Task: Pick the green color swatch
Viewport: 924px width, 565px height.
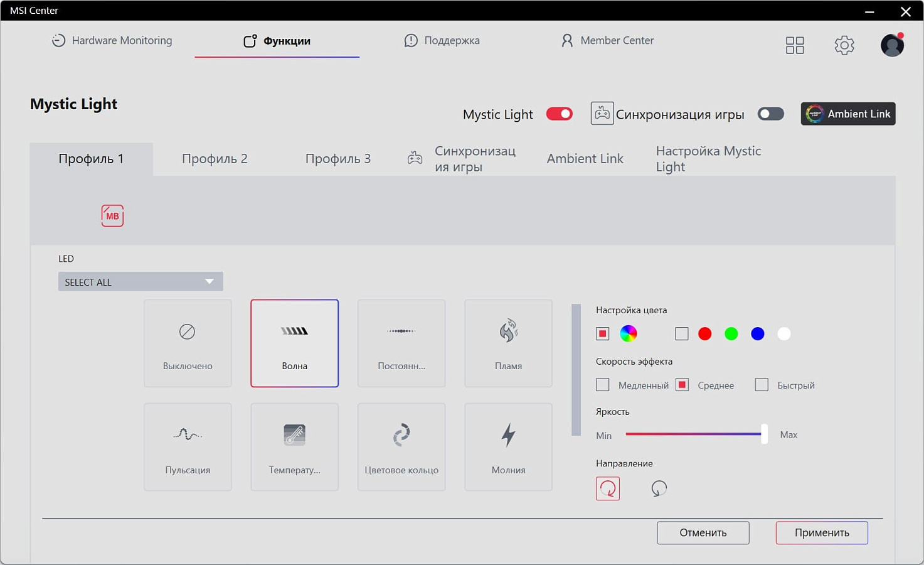Action: [x=731, y=334]
